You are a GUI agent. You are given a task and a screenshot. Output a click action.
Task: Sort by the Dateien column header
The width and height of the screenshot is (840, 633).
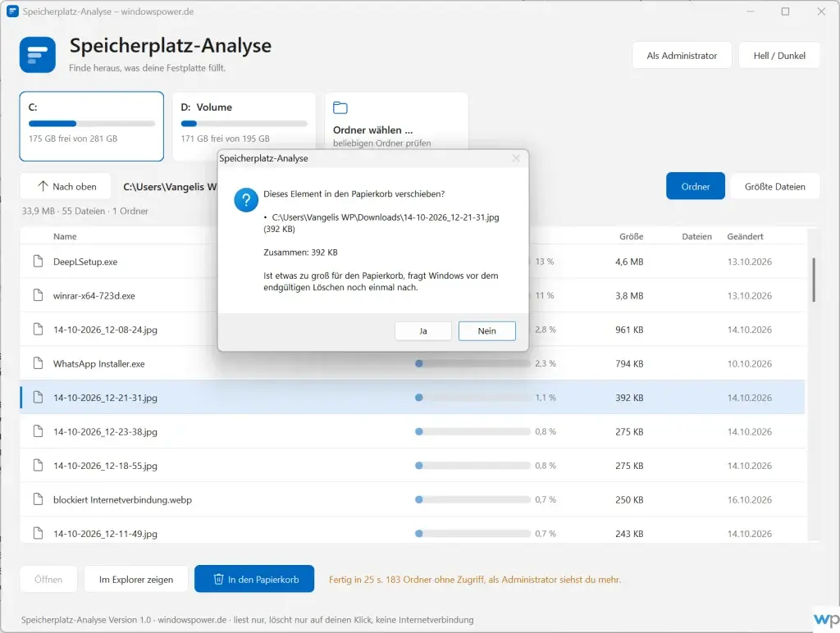(696, 236)
